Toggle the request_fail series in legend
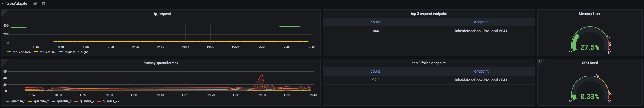Screen dimensions: 644x108 point(48,52)
